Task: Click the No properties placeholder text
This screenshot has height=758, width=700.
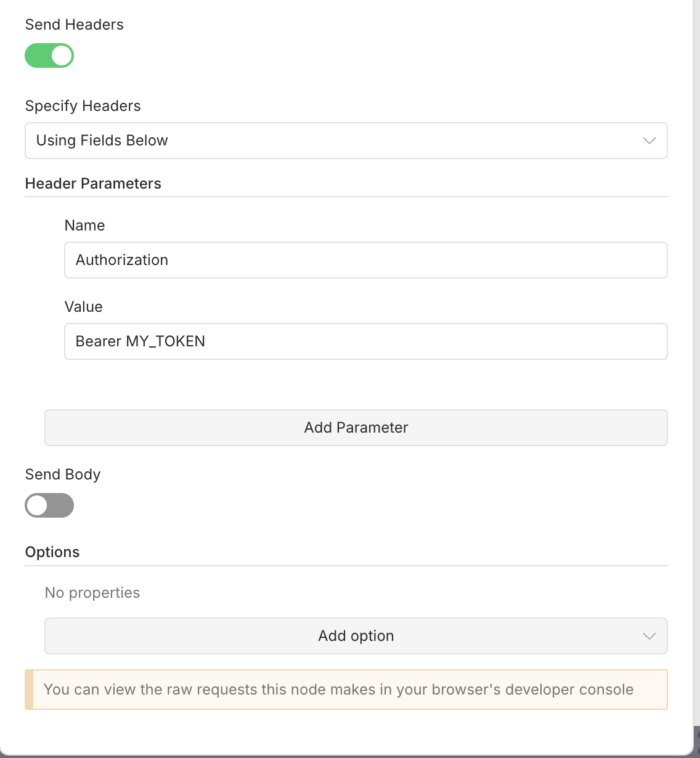Action: click(92, 593)
